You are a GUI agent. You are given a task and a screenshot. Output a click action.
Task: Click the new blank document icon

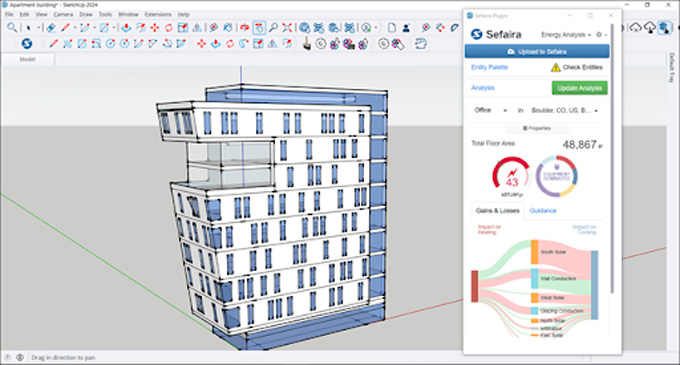[392, 28]
